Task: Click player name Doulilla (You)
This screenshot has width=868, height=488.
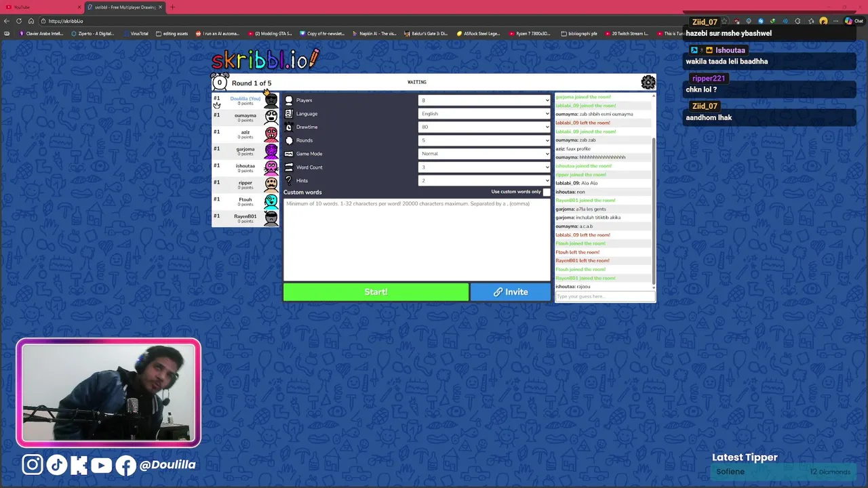Action: point(245,98)
